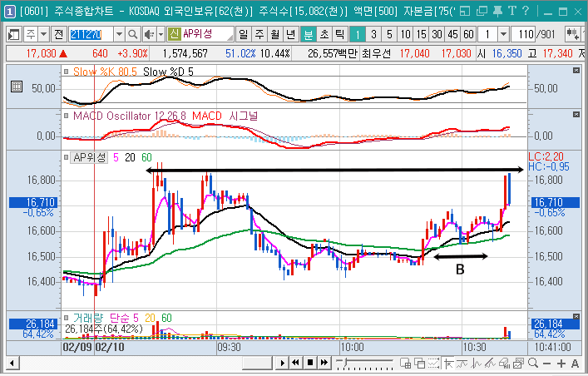Select the 30 minute interval tab

point(437,35)
